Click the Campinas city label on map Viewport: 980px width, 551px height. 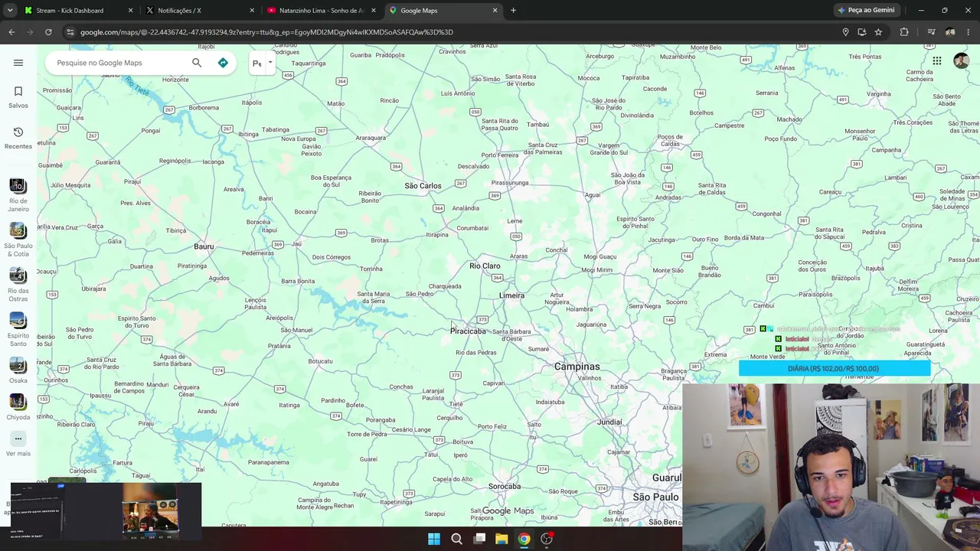pyautogui.click(x=577, y=367)
